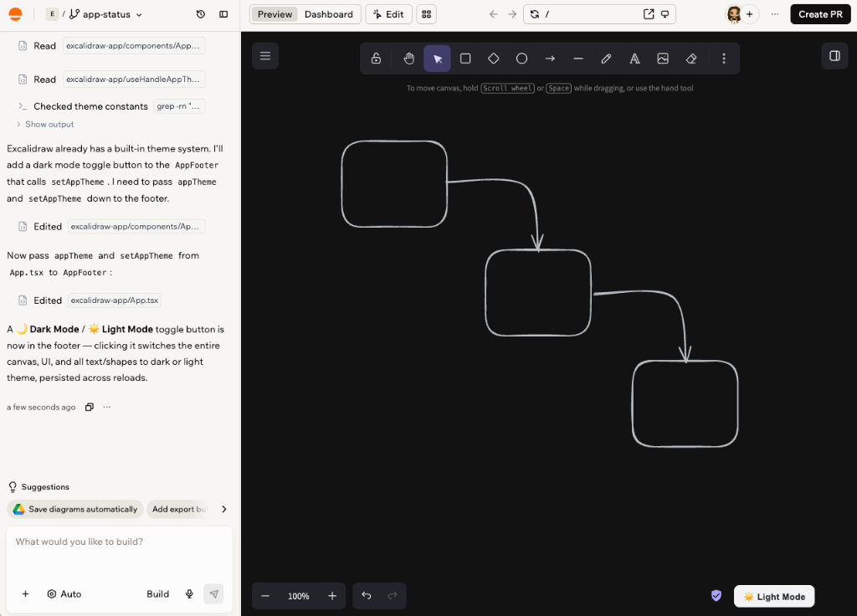Start voice input with microphone
This screenshot has width=857, height=616.
pos(189,593)
